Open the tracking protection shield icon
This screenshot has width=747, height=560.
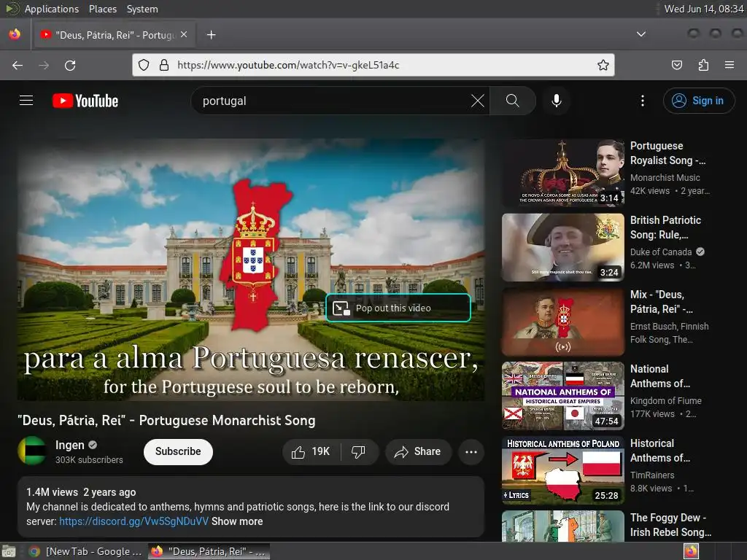[144, 65]
